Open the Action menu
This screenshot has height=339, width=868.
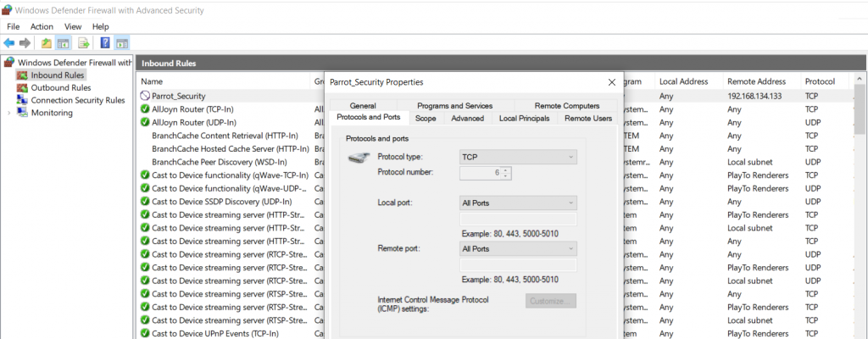click(42, 26)
